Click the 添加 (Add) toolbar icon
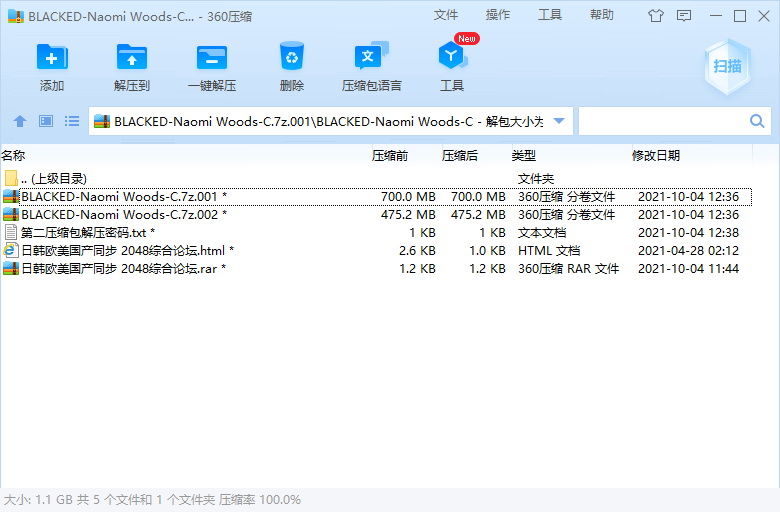780x512 pixels. tap(52, 57)
